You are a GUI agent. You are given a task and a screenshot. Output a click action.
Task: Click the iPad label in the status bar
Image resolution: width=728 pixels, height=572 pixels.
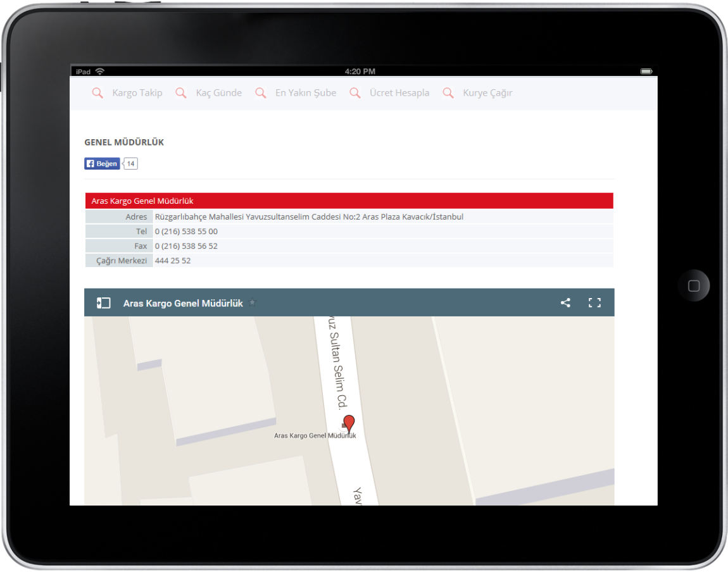coord(83,72)
